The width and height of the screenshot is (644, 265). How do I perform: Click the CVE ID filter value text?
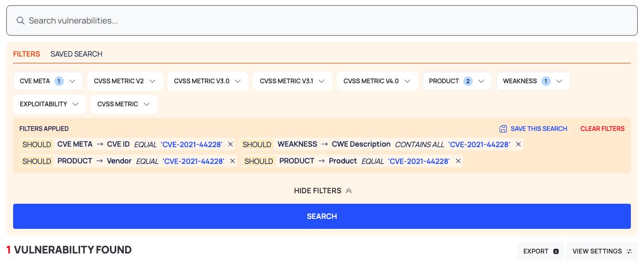pyautogui.click(x=191, y=145)
